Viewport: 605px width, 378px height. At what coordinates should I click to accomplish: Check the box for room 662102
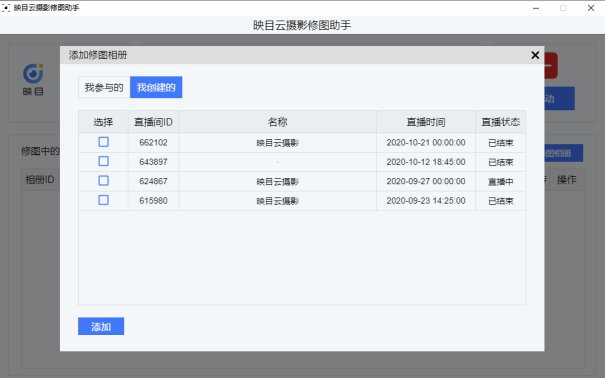pos(103,142)
